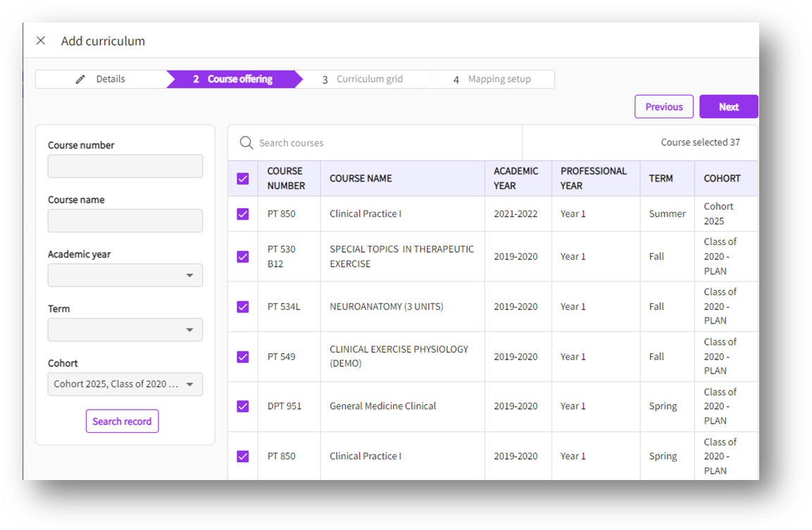812x530 pixels.
Task: Uncheck the PT 530 B12 row checkbox
Action: [243, 257]
